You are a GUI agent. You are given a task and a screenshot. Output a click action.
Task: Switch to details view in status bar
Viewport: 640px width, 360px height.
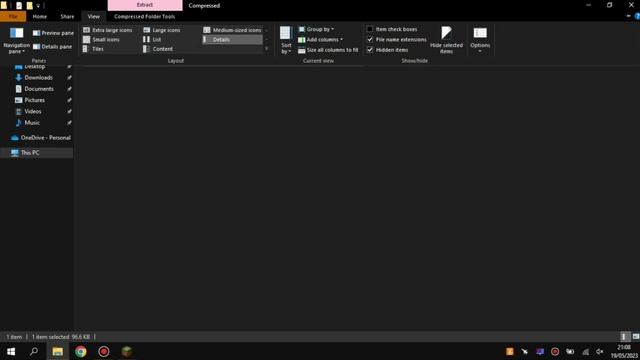[624, 337]
